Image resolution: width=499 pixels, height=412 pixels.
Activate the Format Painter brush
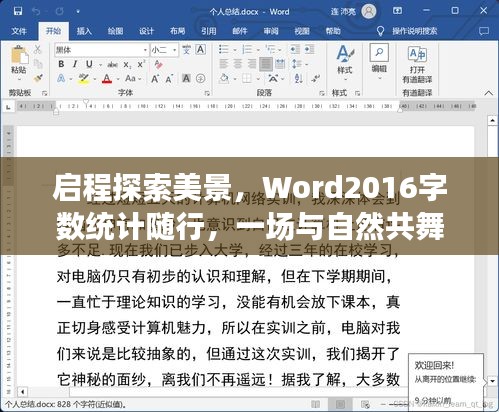38,78
